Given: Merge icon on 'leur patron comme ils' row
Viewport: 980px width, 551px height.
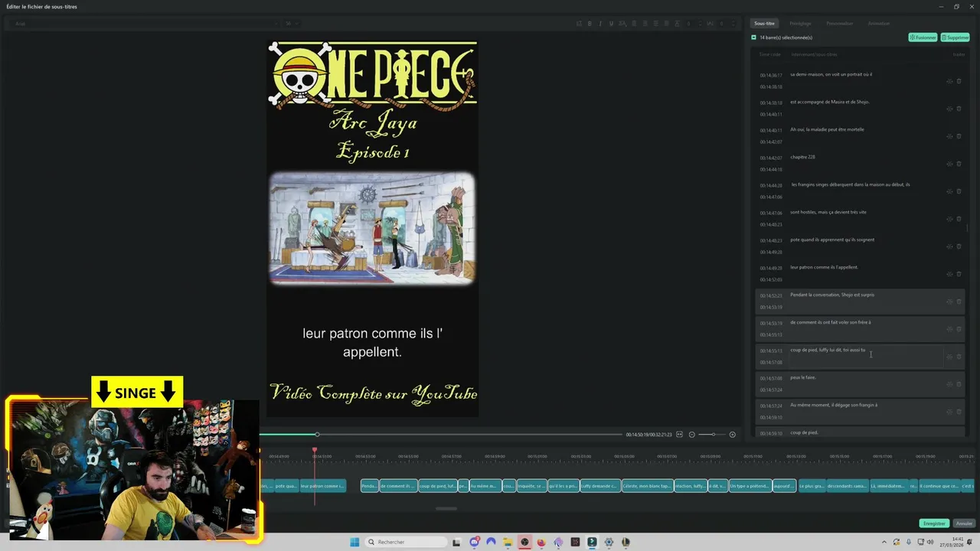Looking at the screenshot, I should [x=949, y=274].
